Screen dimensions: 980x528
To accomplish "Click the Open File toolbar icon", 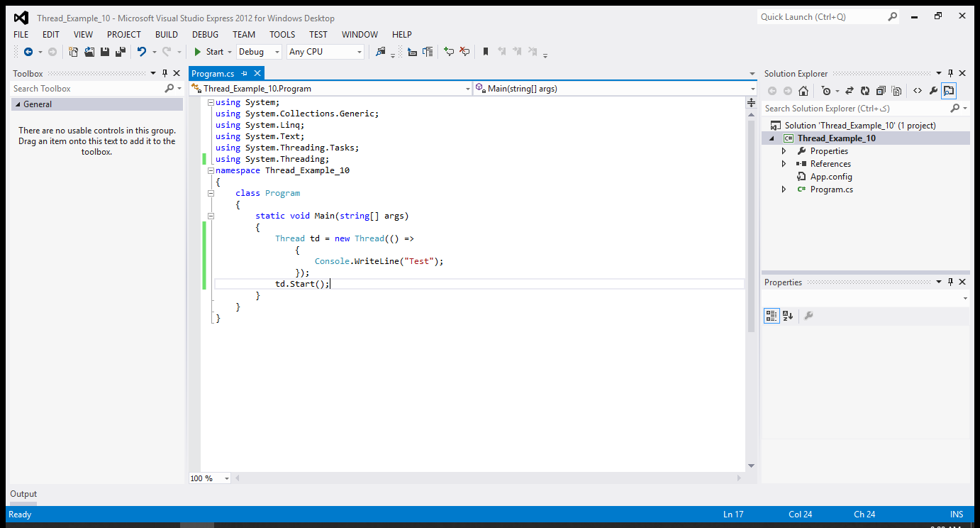I will pos(89,52).
